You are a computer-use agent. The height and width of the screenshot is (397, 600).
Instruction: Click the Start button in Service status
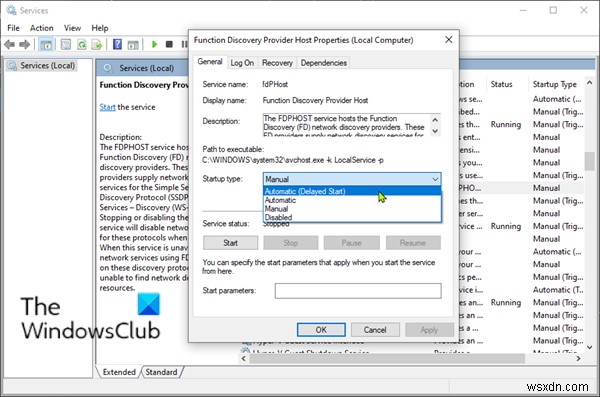click(x=230, y=243)
